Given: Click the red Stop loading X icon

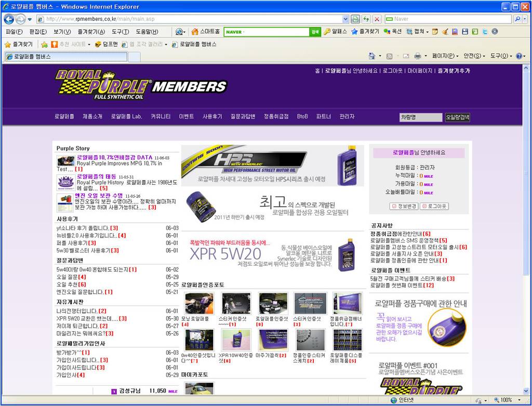Looking at the screenshot, I should point(377,19).
